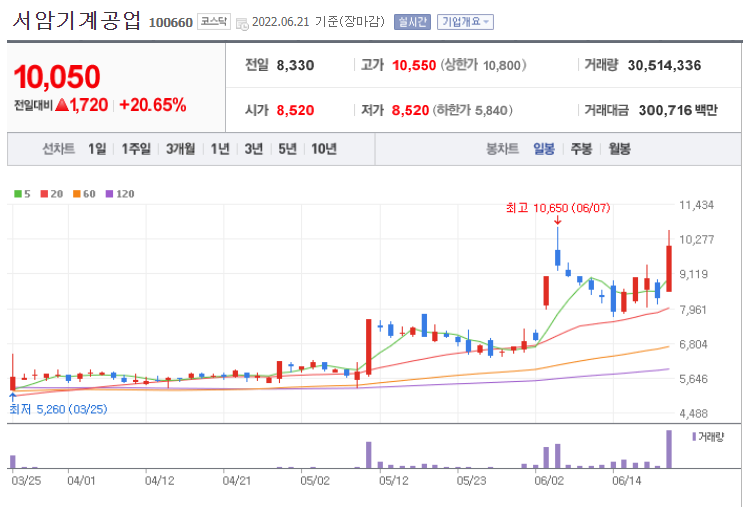Click the 거래량 value 30,514,336

click(x=664, y=65)
